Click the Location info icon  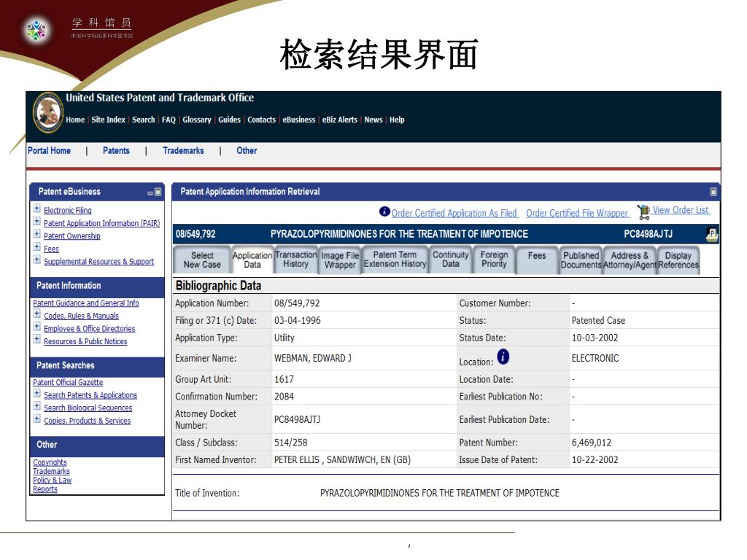503,356
